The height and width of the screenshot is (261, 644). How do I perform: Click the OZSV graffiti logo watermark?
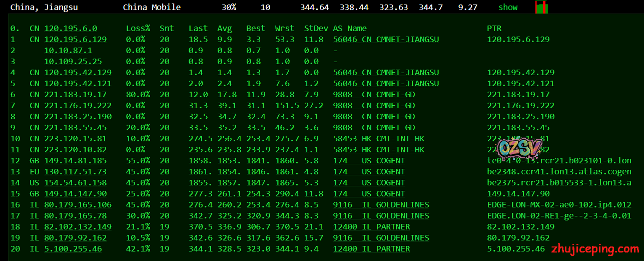pos(512,148)
